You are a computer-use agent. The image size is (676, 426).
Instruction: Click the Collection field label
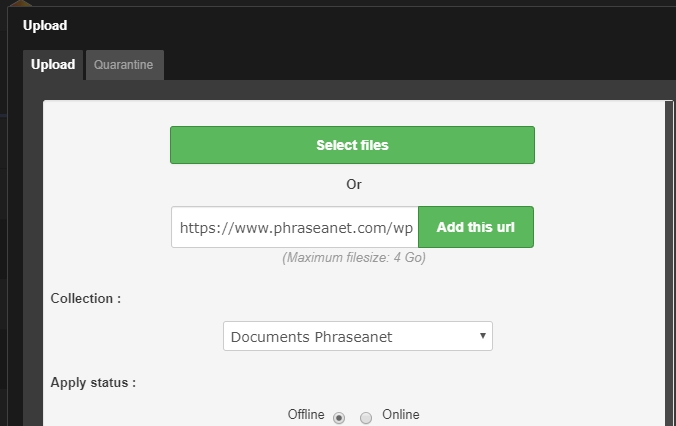click(x=86, y=299)
